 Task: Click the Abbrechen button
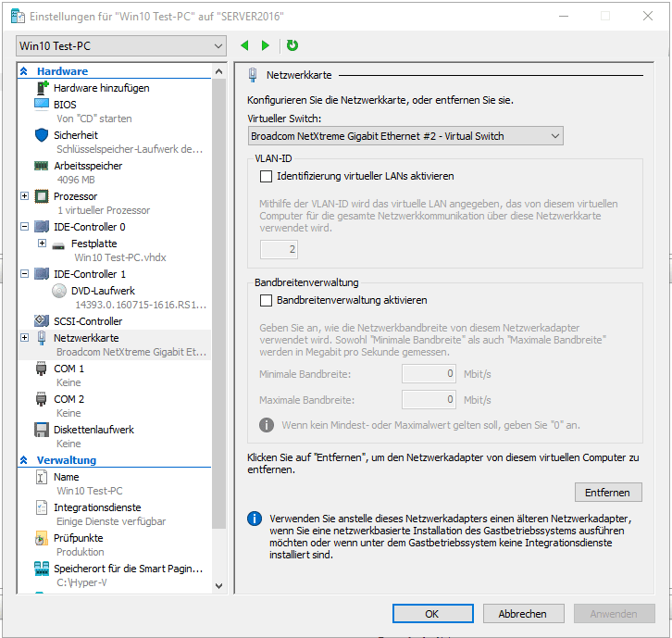point(523,614)
